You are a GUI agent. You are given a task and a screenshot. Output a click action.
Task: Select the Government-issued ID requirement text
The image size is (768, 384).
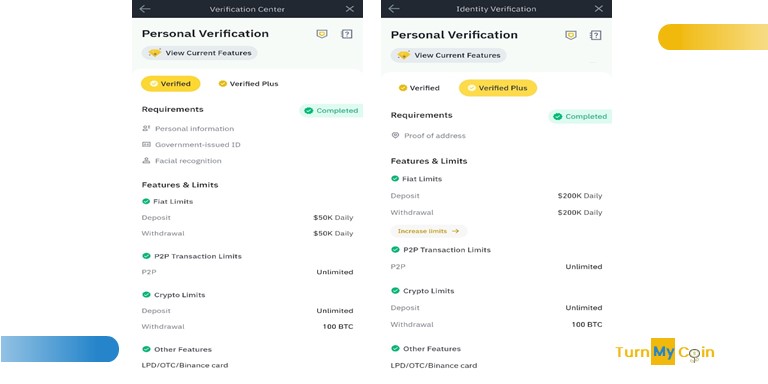click(x=198, y=145)
